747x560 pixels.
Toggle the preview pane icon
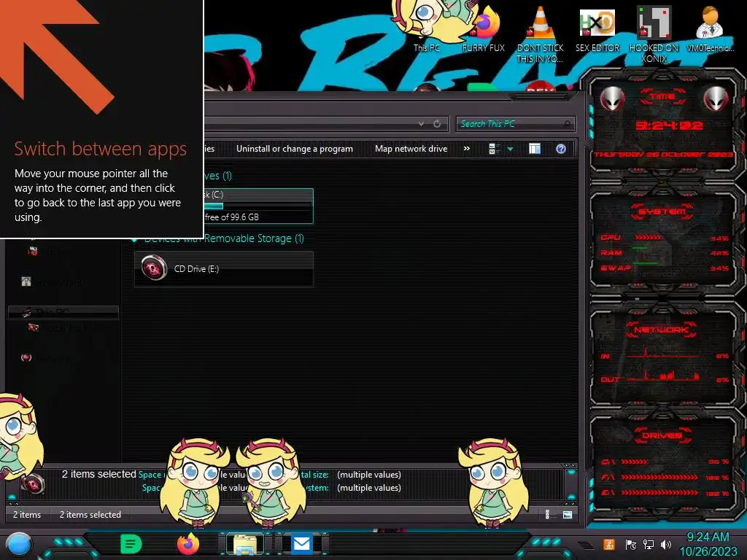[x=535, y=149]
